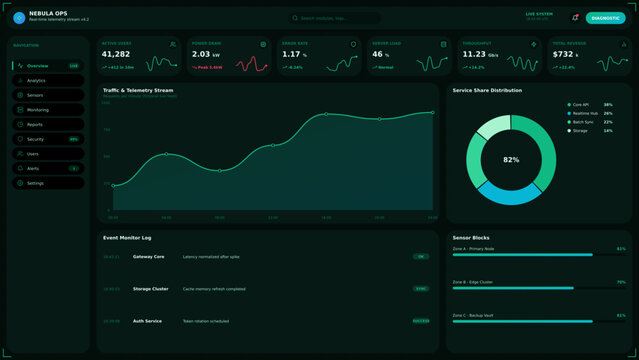Click the icon on Power Draw card

(263, 44)
